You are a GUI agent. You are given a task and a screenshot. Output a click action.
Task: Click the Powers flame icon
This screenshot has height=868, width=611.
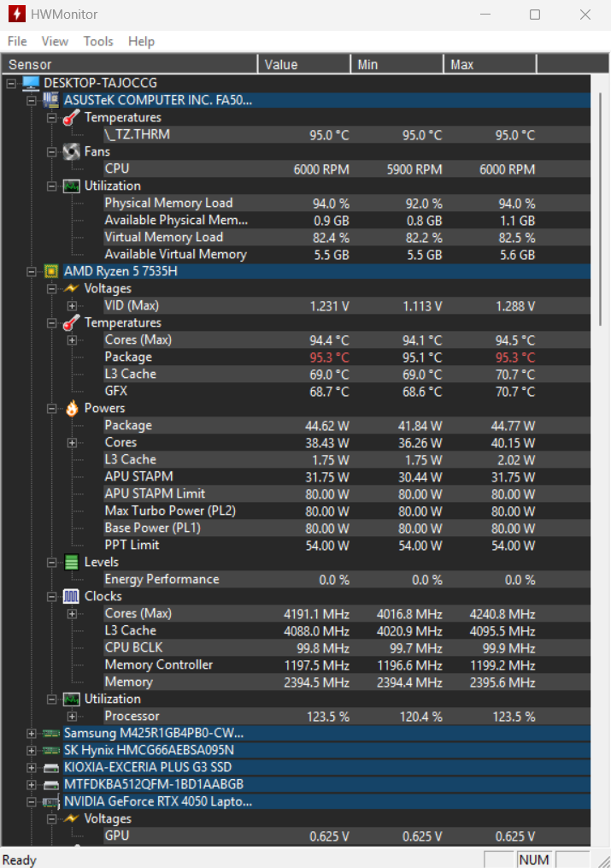[72, 408]
